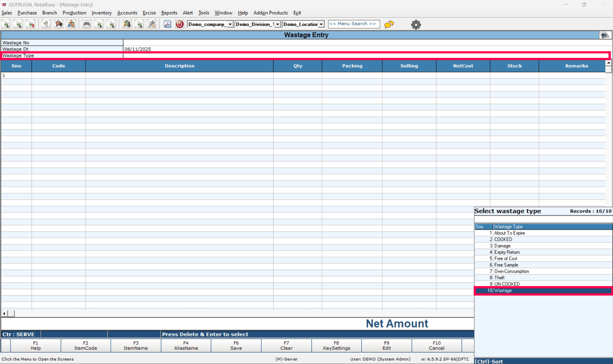Expand the Demo_Division dropdown
The image size is (613, 364).
(x=277, y=24)
